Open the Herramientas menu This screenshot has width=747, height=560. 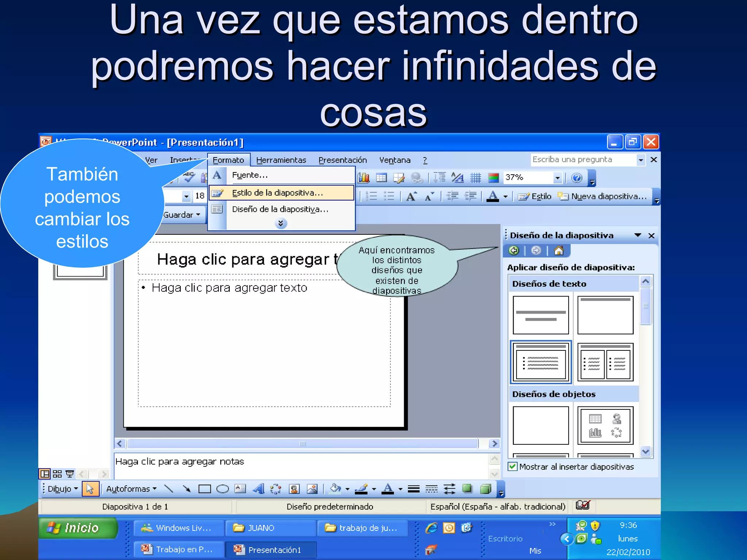[281, 160]
